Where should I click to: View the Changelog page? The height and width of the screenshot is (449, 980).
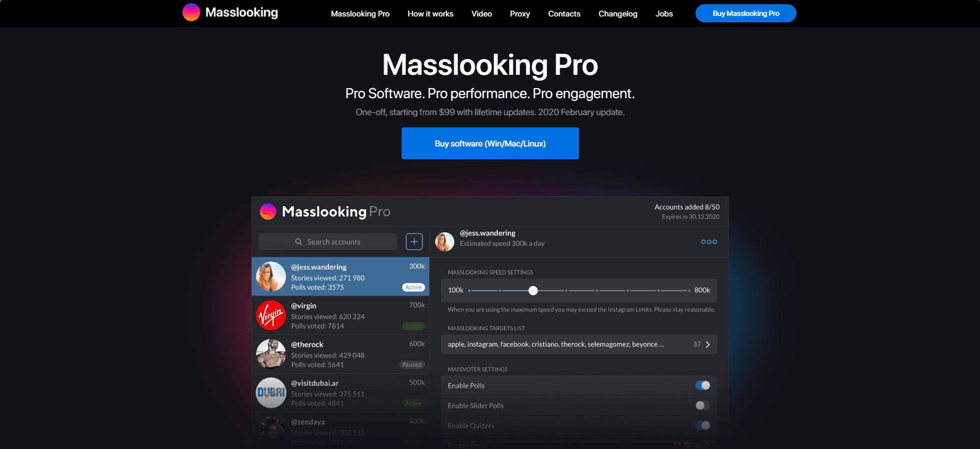point(618,14)
